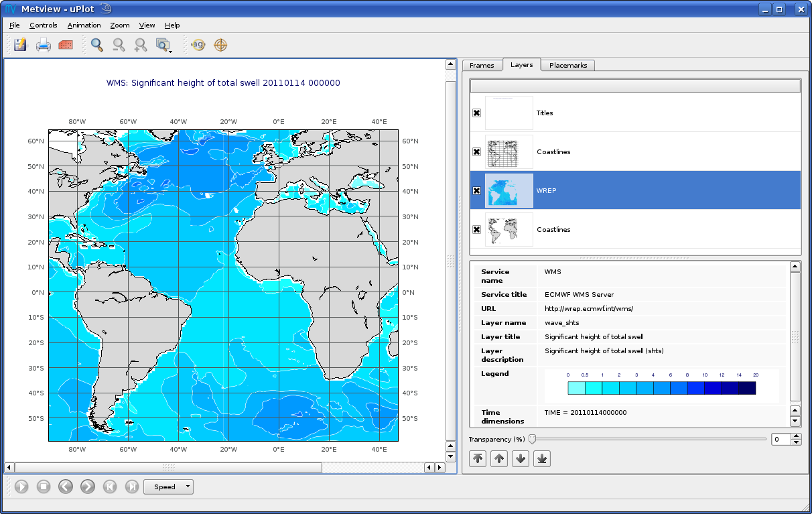Click the 'WREP' layer name text
Viewport: 812px width, 514px height.
pyautogui.click(x=546, y=190)
